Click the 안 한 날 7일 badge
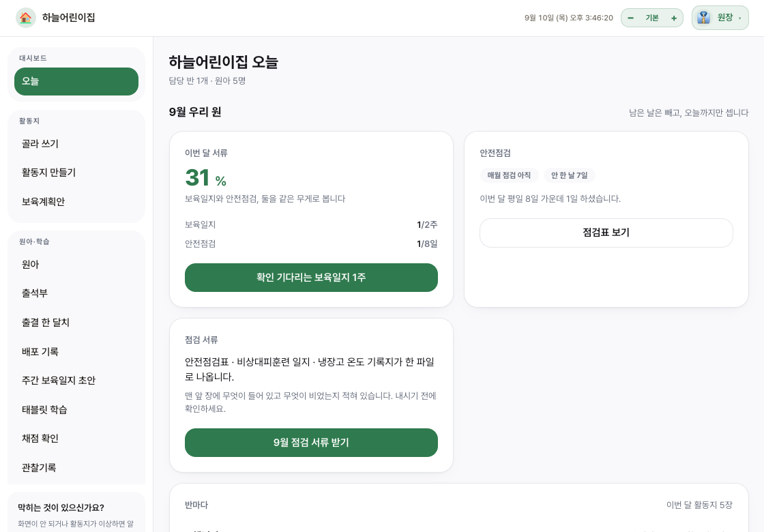The width and height of the screenshot is (764, 532). [570, 175]
